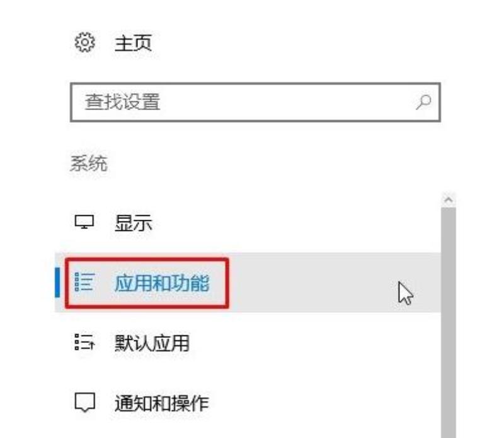Click the magnifier search icon

click(x=423, y=102)
